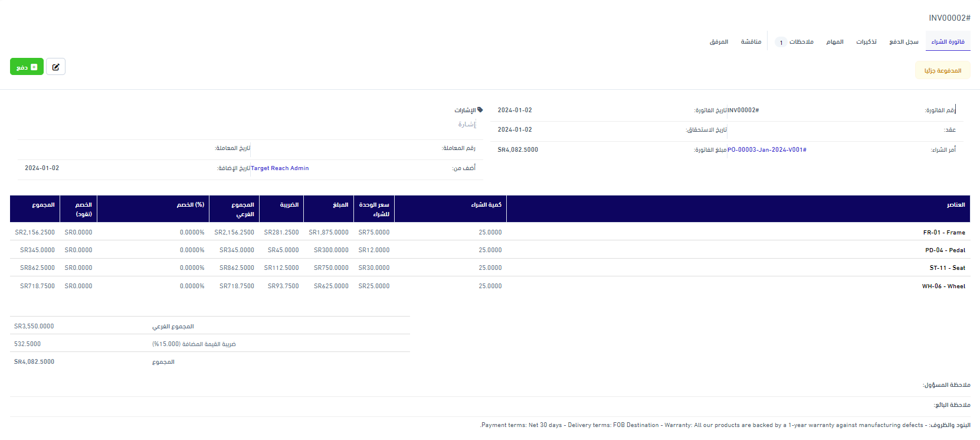Image resolution: width=980 pixels, height=440 pixels.
Task: Open the ملاحظات tab with badge 1
Action: tap(796, 42)
